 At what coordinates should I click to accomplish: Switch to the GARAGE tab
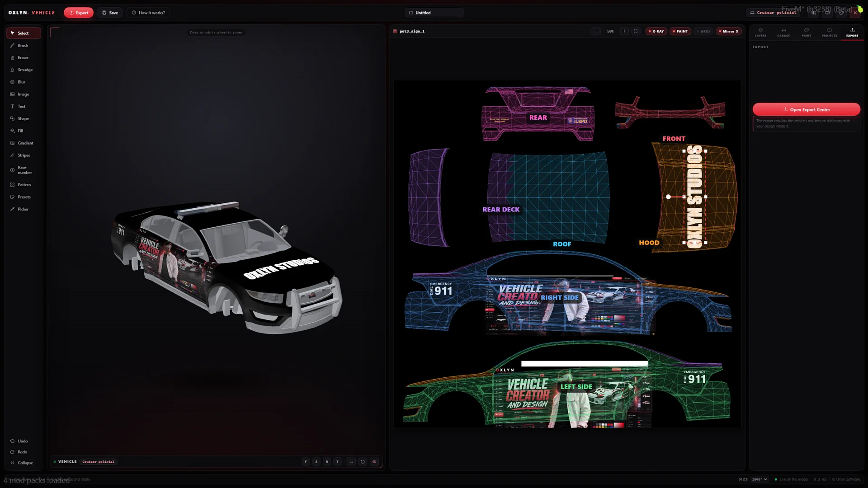tap(783, 33)
